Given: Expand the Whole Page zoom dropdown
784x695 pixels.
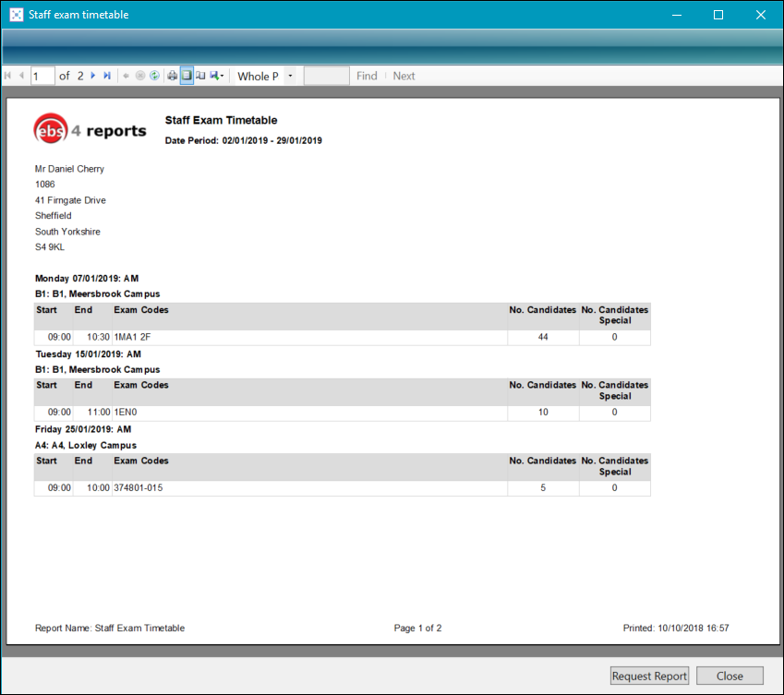Looking at the screenshot, I should (x=290, y=76).
